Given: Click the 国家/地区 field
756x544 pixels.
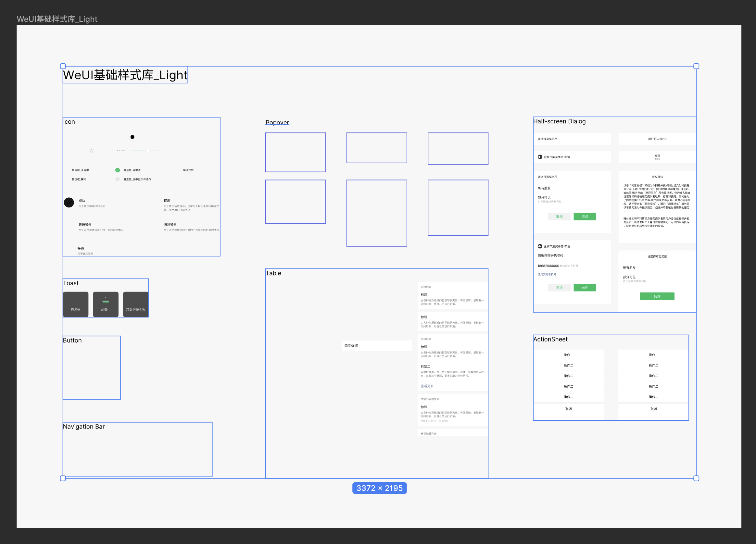Looking at the screenshot, I should (x=377, y=346).
